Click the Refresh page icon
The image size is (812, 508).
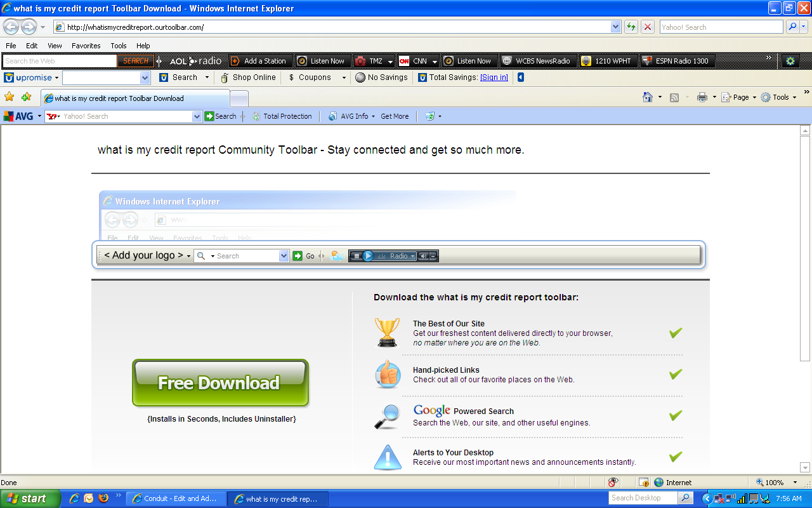[631, 27]
